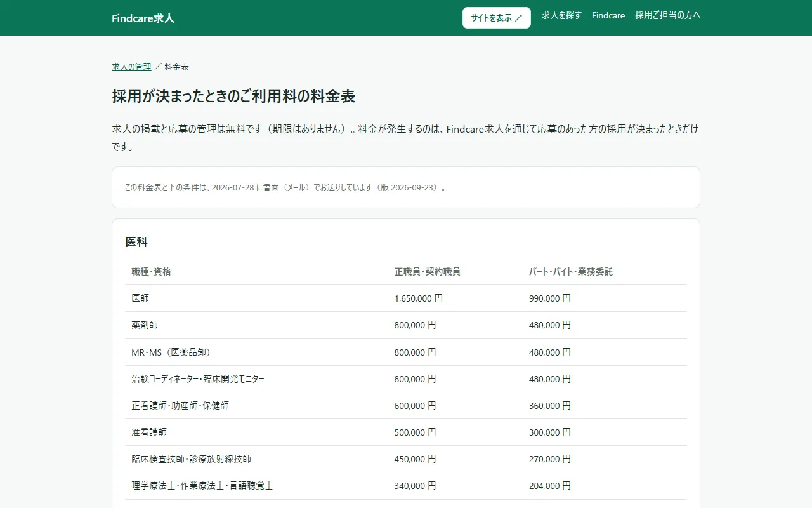The image size is (812, 508).
Task: Select the 薬剤師 row label
Action: click(145, 325)
